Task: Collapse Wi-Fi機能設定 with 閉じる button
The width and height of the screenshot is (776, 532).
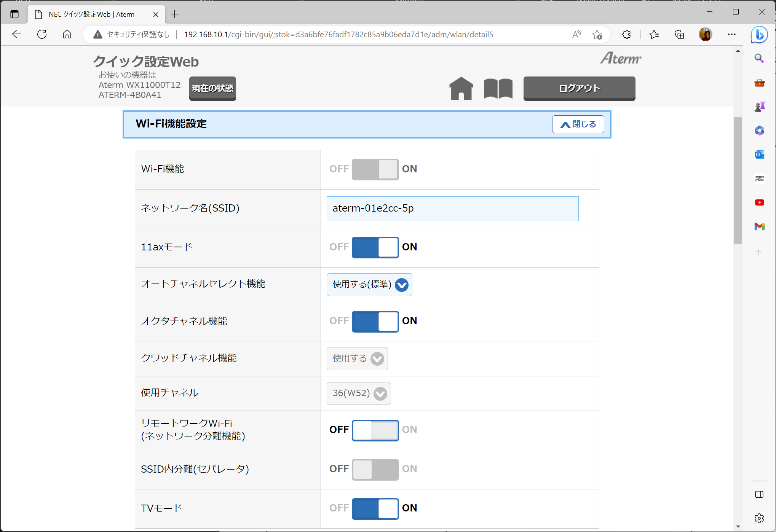Action: tap(578, 124)
